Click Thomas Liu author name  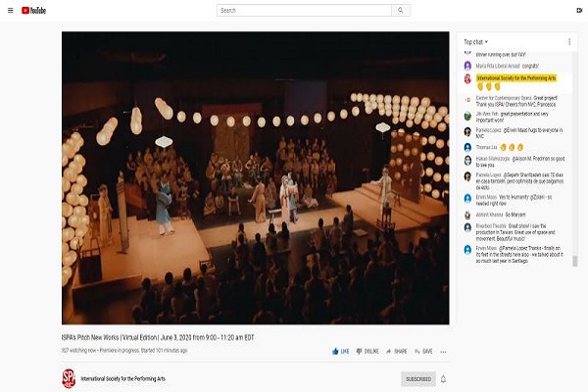[486, 147]
